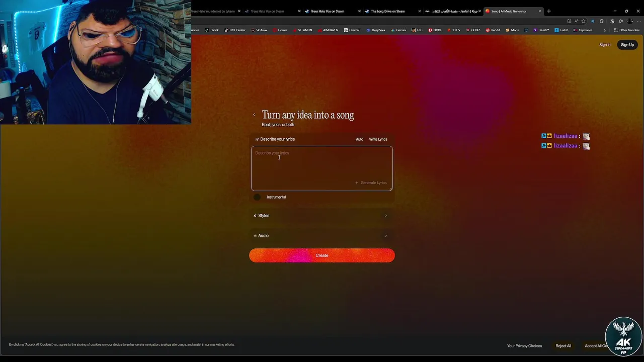Open the ChatGPT bookmark
The width and height of the screenshot is (644, 362).
coord(353,30)
